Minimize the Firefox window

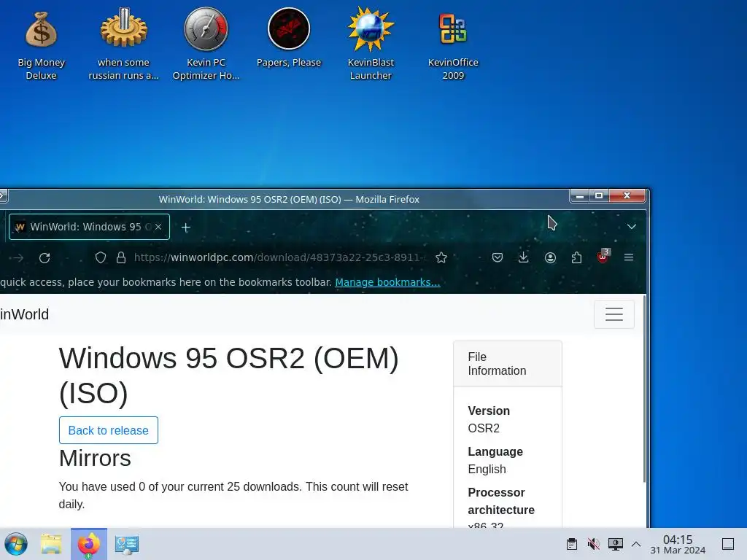click(580, 195)
